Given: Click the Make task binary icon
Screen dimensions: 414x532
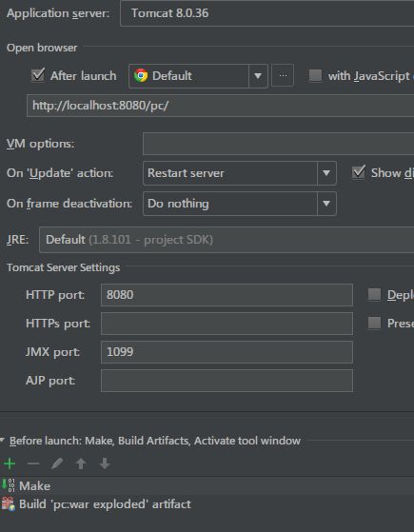Looking at the screenshot, I should 9,485.
